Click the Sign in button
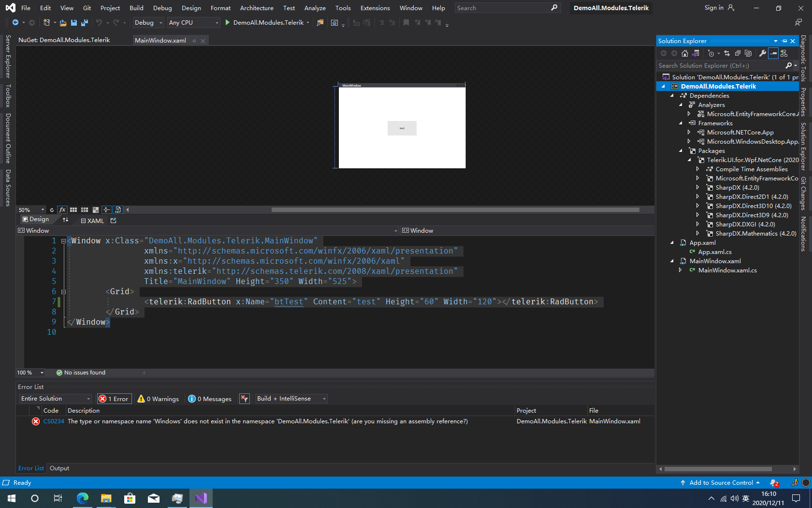This screenshot has height=508, width=812. [x=719, y=8]
